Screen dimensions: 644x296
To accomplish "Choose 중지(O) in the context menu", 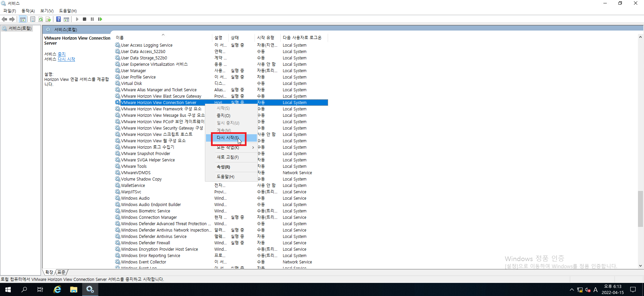I will coord(231,115).
